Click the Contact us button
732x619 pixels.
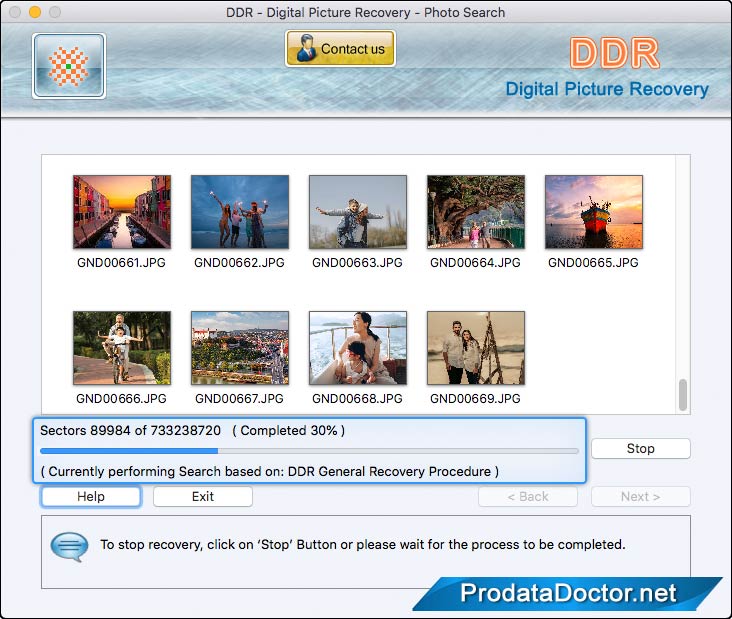pyautogui.click(x=340, y=49)
